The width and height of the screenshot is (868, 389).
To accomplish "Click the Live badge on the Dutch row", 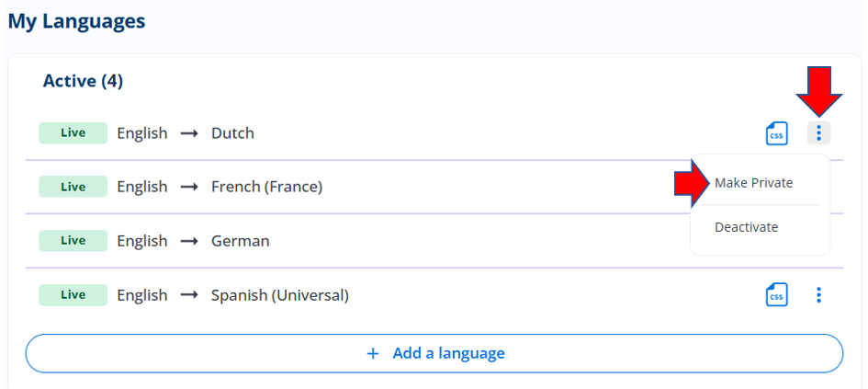I will coord(73,133).
